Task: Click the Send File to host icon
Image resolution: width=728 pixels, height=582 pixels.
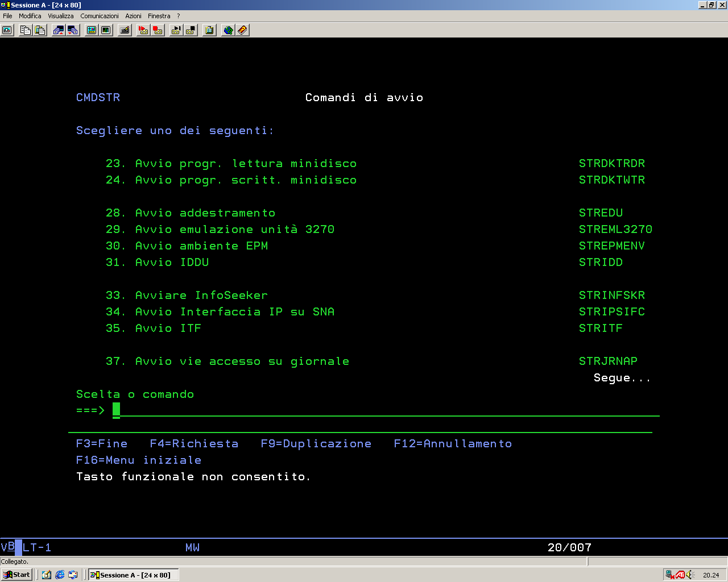Action: click(x=58, y=30)
